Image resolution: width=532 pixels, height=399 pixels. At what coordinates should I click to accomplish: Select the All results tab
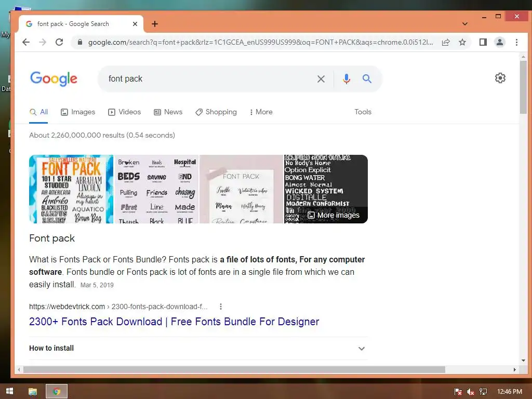point(38,112)
